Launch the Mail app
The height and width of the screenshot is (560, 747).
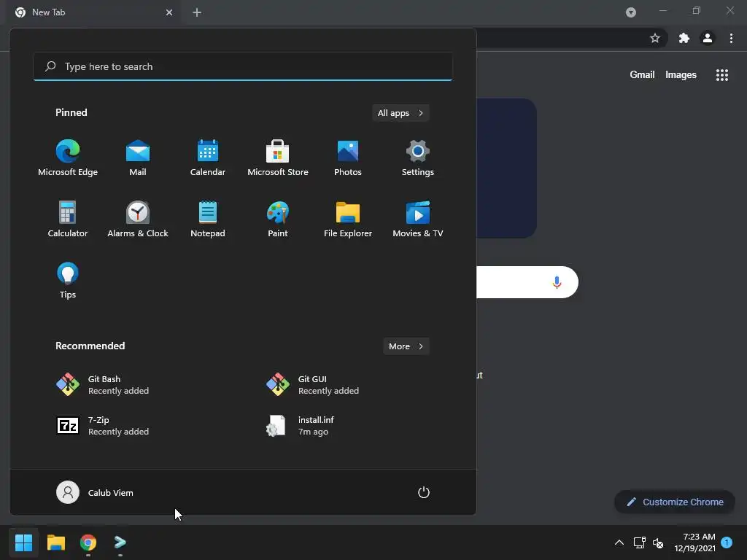pos(138,158)
